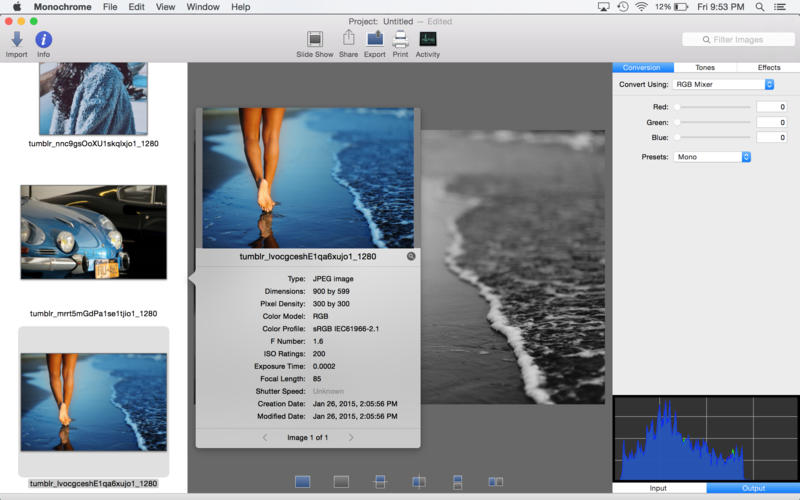The height and width of the screenshot is (500, 800).
Task: Start the Slide Show
Action: [x=315, y=40]
